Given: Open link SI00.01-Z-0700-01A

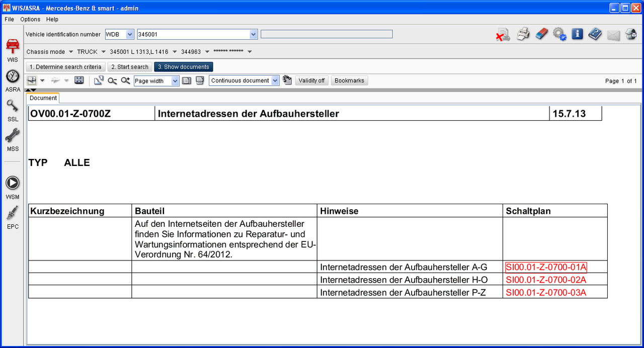Looking at the screenshot, I should [x=546, y=267].
